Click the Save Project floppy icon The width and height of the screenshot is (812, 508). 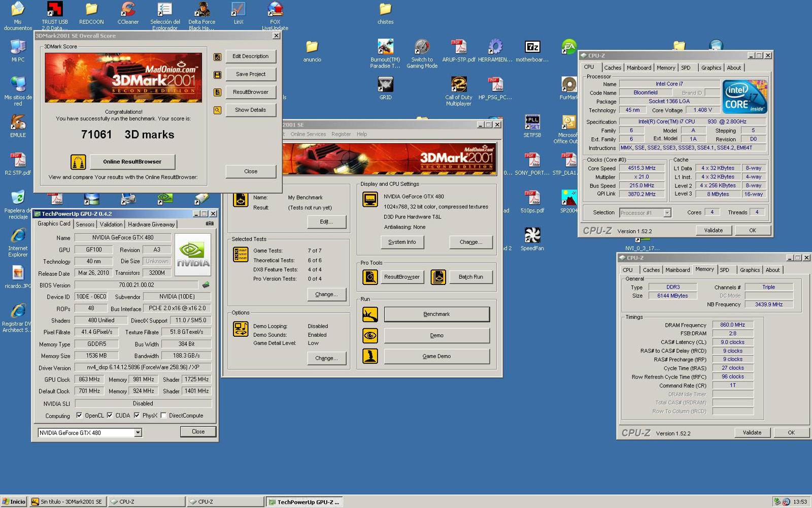click(x=217, y=75)
